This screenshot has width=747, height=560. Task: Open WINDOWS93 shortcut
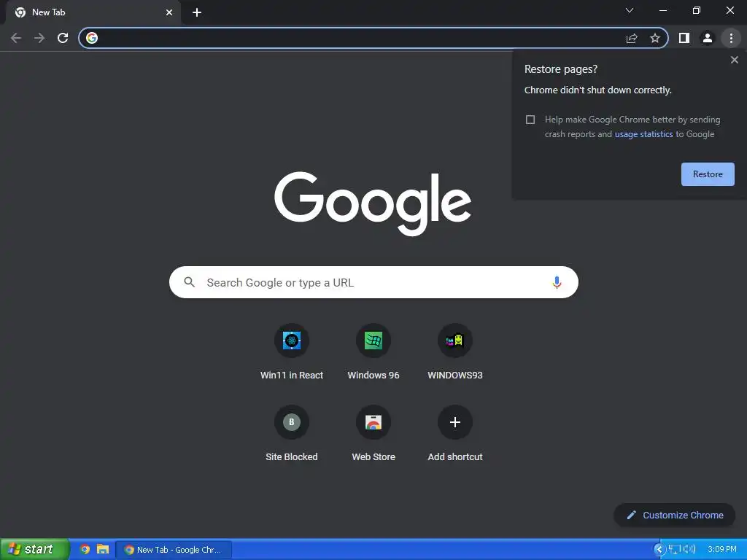[455, 351]
